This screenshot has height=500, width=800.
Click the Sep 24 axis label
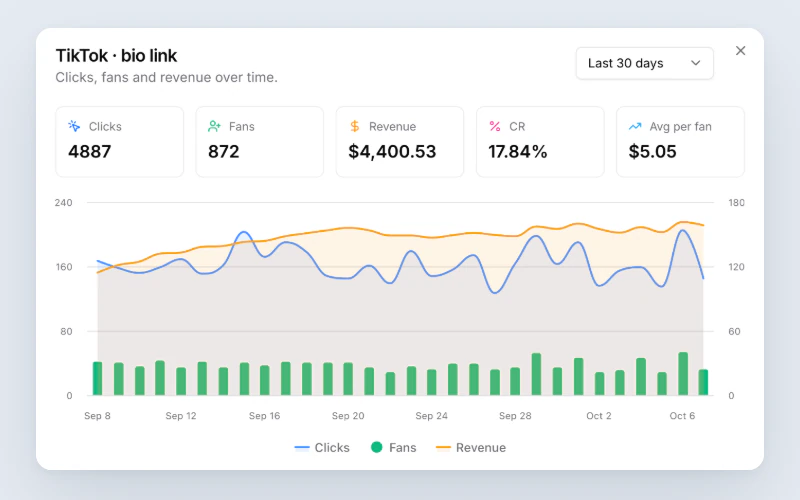(431, 416)
